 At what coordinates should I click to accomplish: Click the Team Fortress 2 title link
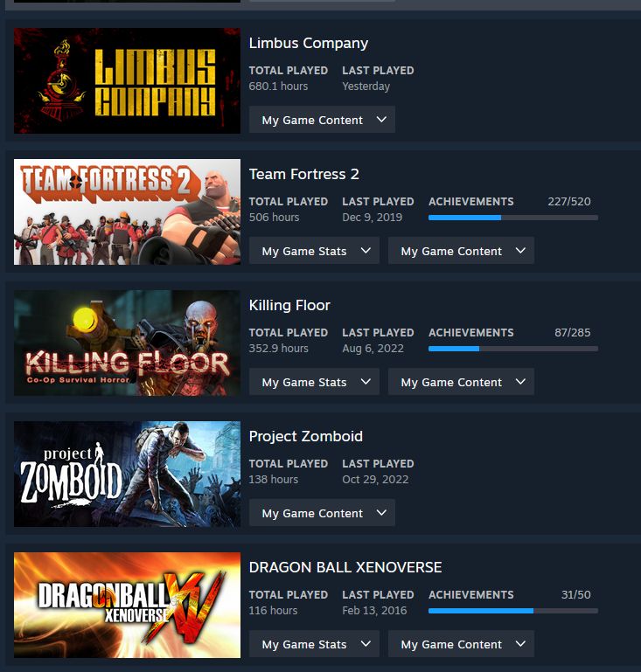[x=304, y=174]
